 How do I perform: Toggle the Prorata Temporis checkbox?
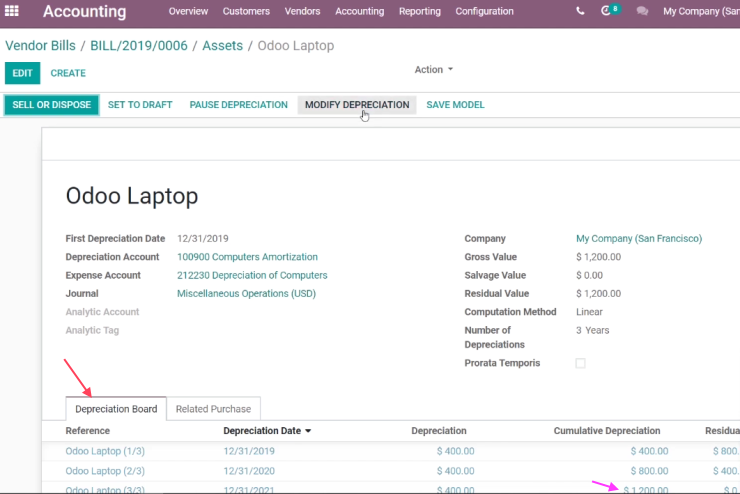pyautogui.click(x=580, y=363)
